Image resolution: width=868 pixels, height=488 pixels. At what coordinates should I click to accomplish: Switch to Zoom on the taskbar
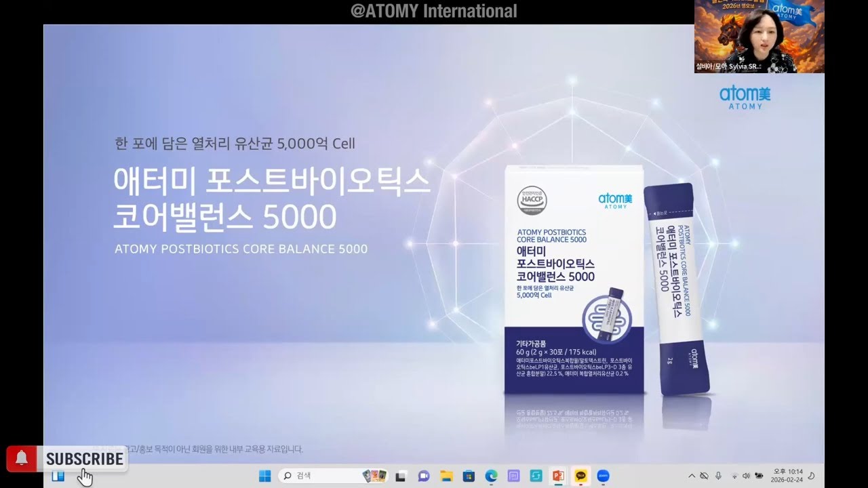point(604,476)
